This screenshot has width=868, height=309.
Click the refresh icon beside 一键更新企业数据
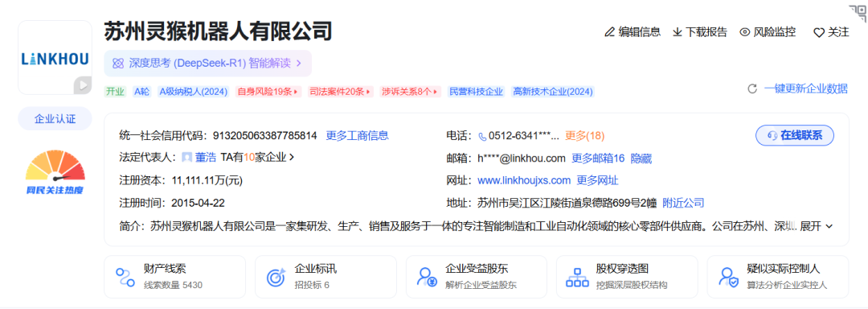coord(752,89)
